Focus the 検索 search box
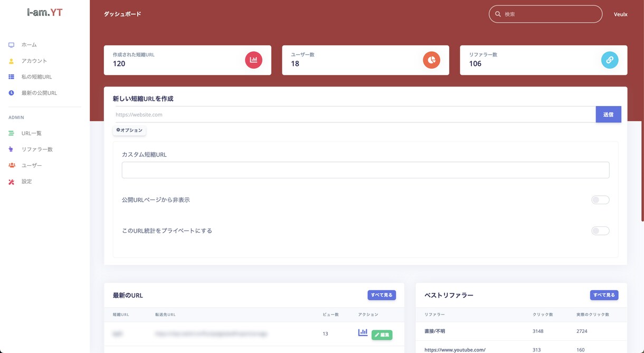This screenshot has width=644, height=353. pos(545,14)
